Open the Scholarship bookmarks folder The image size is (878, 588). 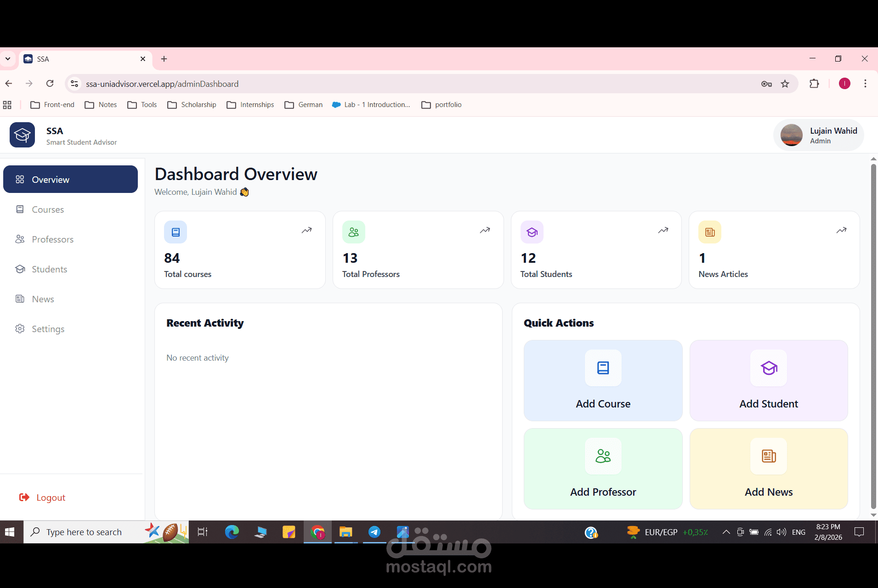pyautogui.click(x=192, y=105)
